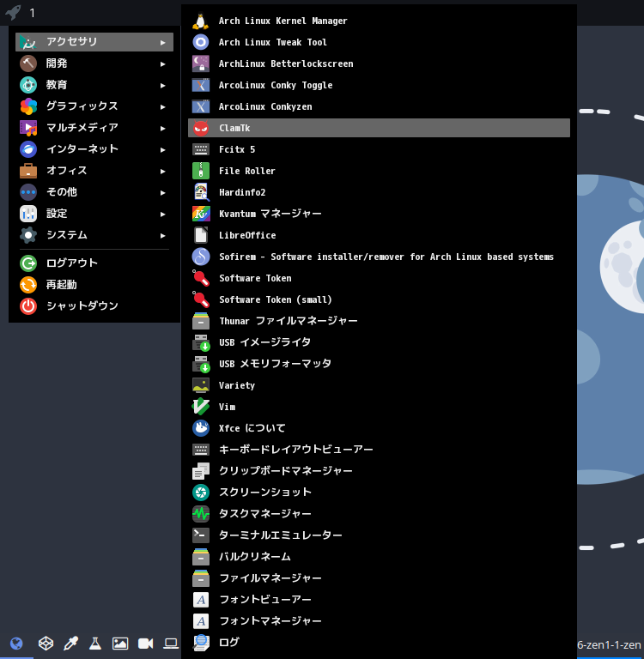Expand the 開発 submenu arrow
This screenshot has width=644, height=659.
pos(162,63)
